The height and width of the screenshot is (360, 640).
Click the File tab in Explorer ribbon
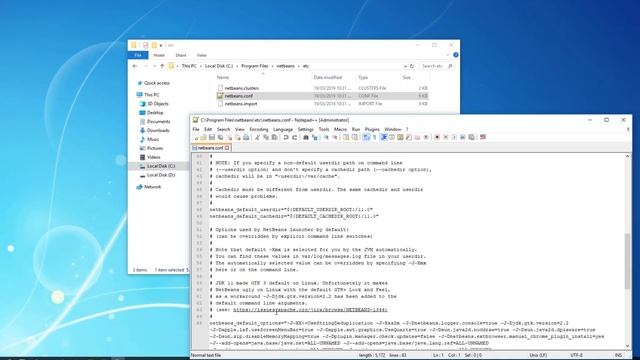click(138, 55)
